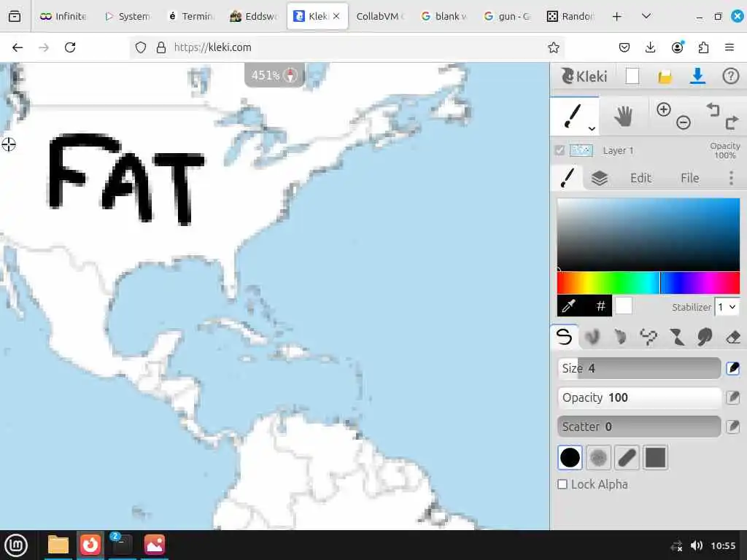The image size is (747, 560).
Task: Select the Pen brush type
Action: click(x=564, y=337)
